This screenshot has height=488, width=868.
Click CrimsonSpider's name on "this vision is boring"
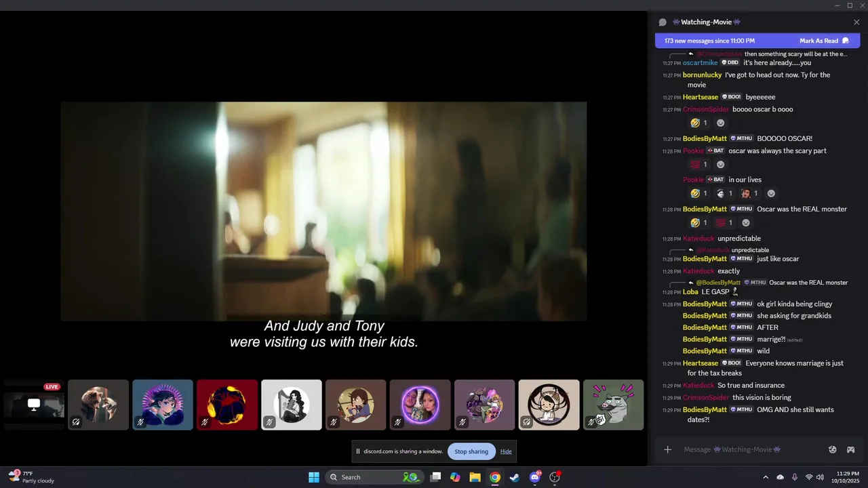coord(706,398)
